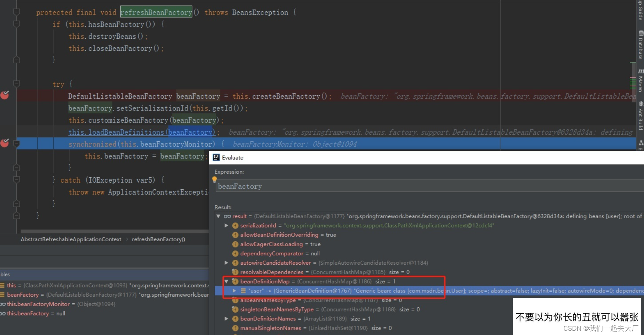Expand the autowireCandidateResolver field node
This screenshot has height=335, width=644.
pos(226,263)
